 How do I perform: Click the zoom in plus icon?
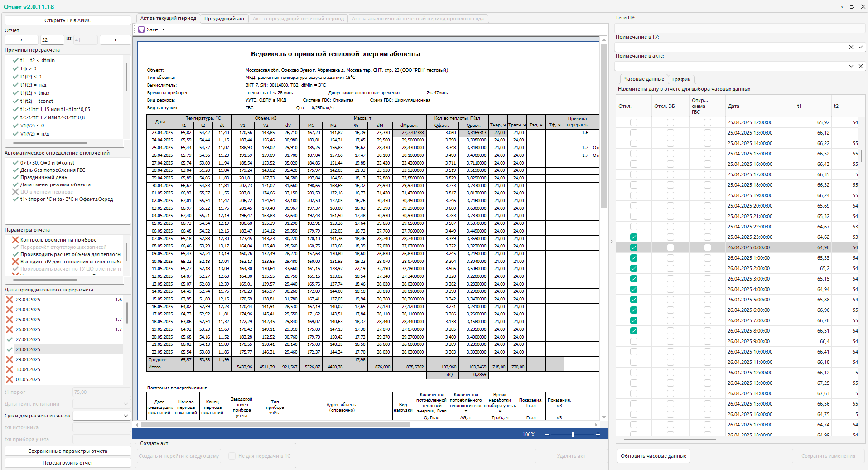[x=598, y=435]
